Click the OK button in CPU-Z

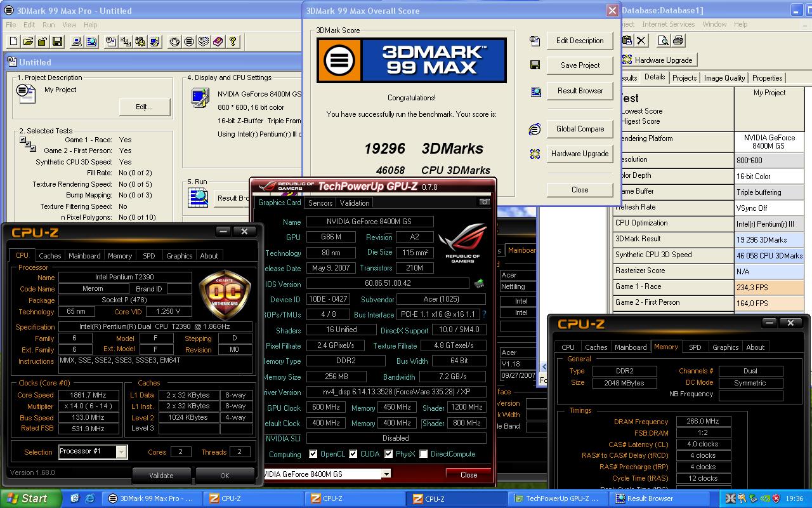[225, 475]
